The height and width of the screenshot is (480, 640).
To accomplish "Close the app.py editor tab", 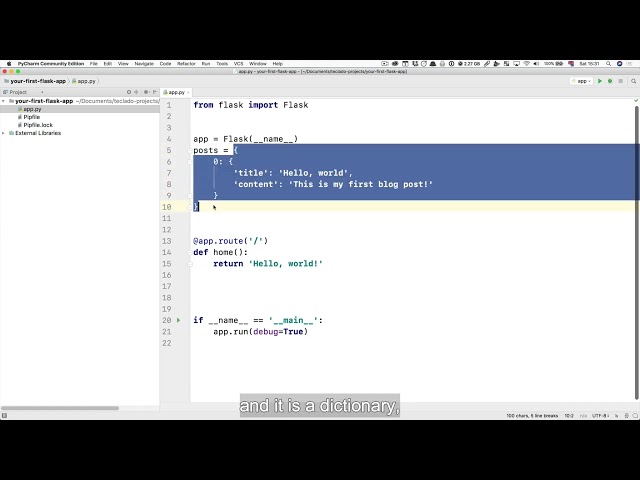I will (x=188, y=93).
